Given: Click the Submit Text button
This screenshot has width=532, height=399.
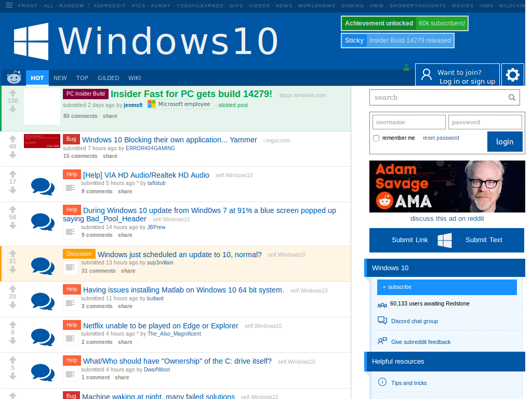Looking at the screenshot, I should 484,240.
